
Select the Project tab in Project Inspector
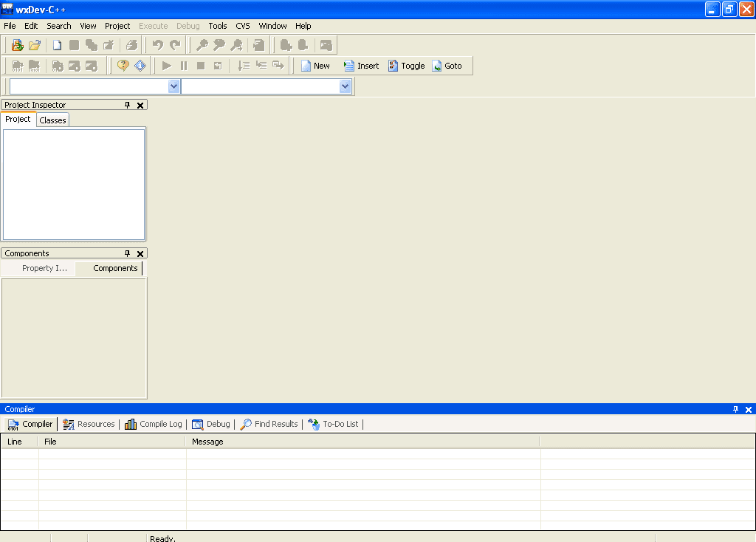tap(18, 119)
